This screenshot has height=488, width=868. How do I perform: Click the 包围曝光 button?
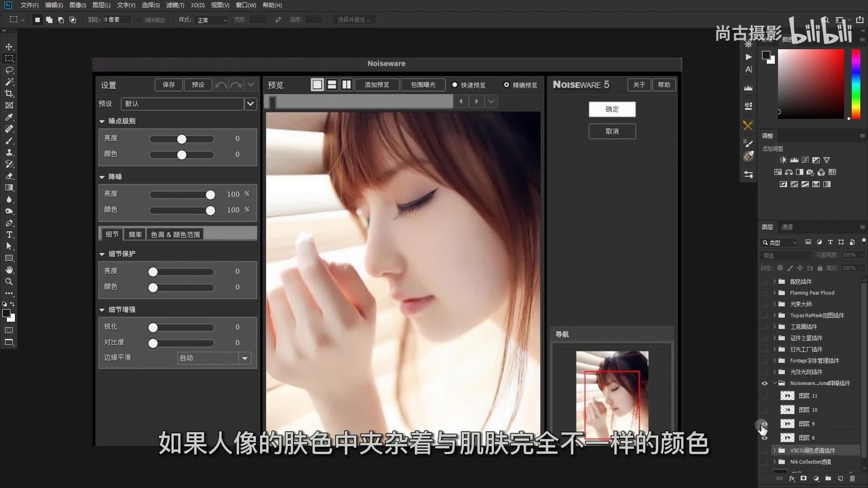423,85
